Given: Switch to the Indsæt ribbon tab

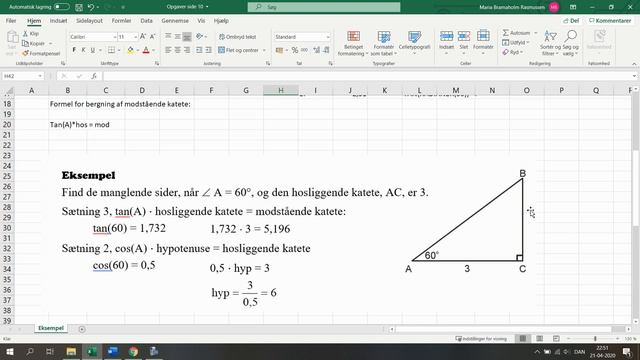Looking at the screenshot, I should (58, 21).
